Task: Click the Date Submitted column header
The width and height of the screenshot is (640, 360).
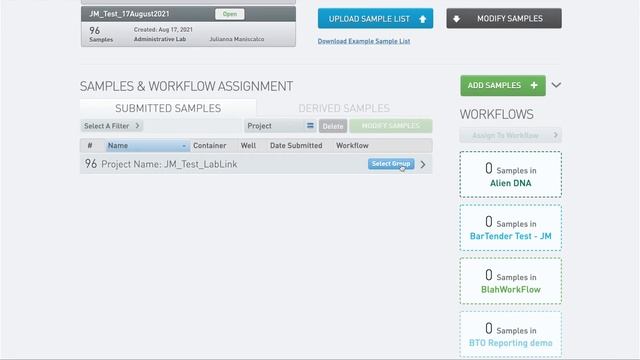Action: tap(296, 145)
